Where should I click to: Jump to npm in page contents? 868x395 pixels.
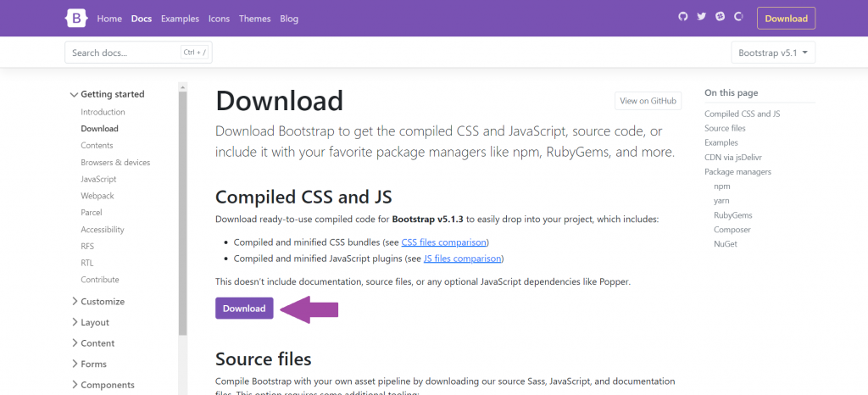click(722, 186)
